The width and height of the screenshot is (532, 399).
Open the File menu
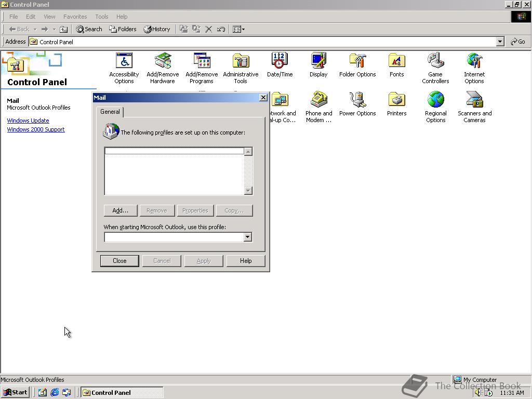coord(14,17)
